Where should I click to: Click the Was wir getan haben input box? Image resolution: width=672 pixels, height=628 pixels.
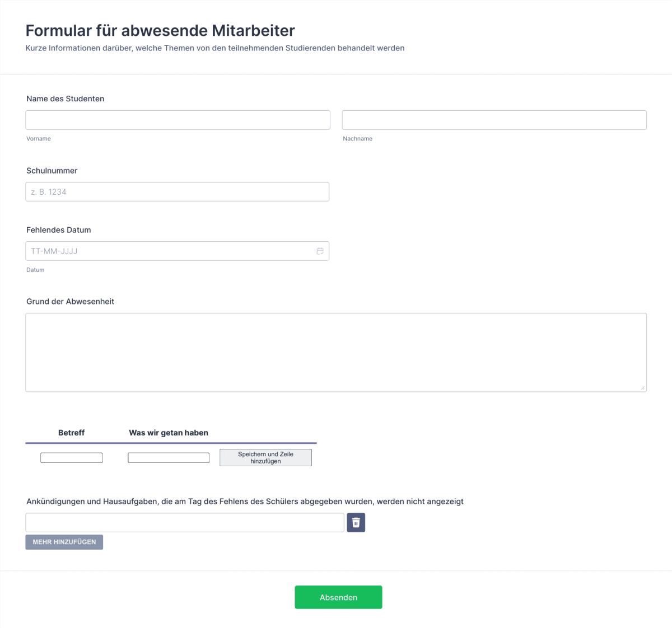169,457
